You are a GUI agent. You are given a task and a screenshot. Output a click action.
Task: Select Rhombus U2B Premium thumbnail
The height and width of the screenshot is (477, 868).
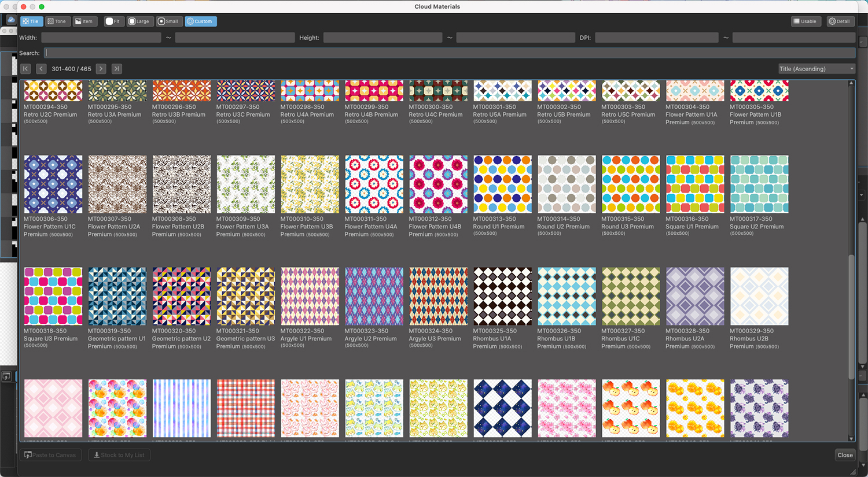tap(759, 296)
